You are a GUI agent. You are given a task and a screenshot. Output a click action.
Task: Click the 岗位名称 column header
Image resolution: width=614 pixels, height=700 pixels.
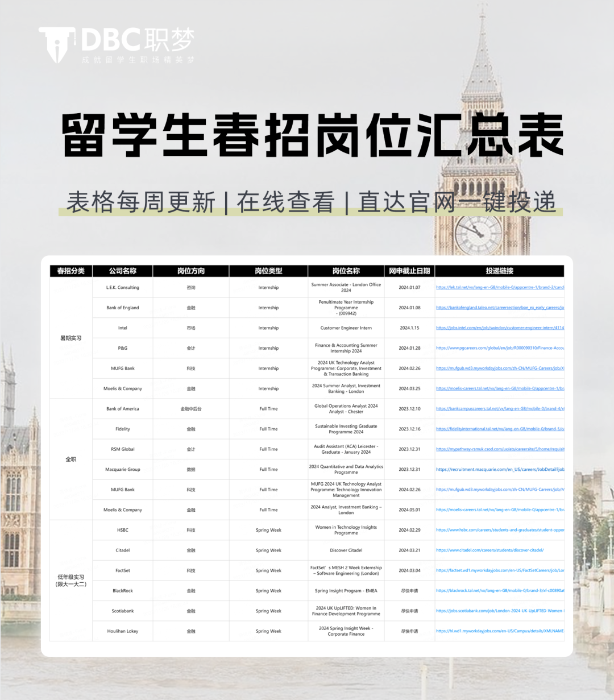346,271
